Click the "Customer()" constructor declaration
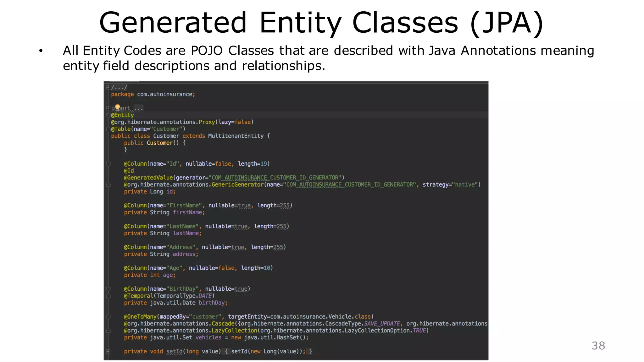Image resolution: width=644 pixels, height=362 pixels. click(x=163, y=143)
